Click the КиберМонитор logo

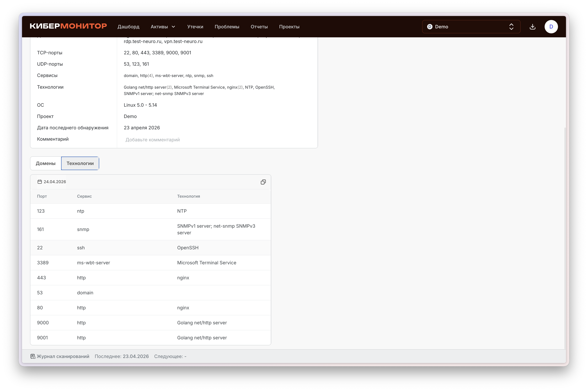[x=68, y=26]
